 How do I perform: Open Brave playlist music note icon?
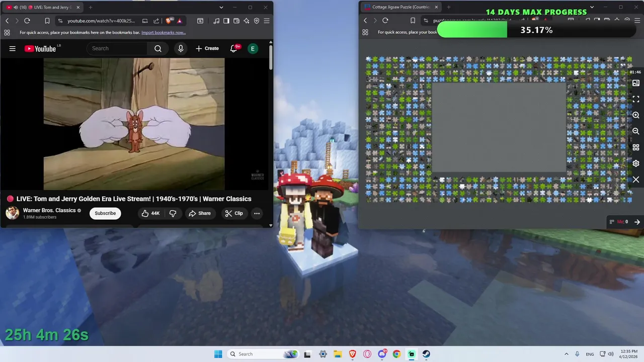coord(216,21)
